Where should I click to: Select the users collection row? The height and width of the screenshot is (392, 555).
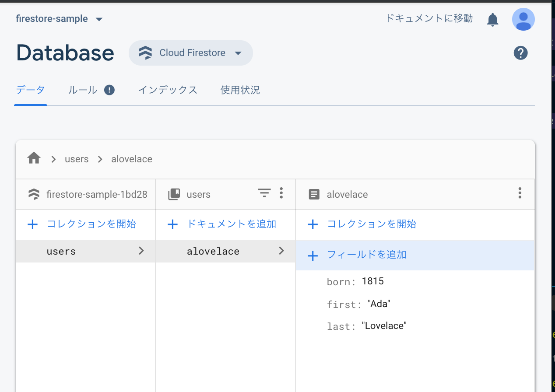(x=85, y=251)
